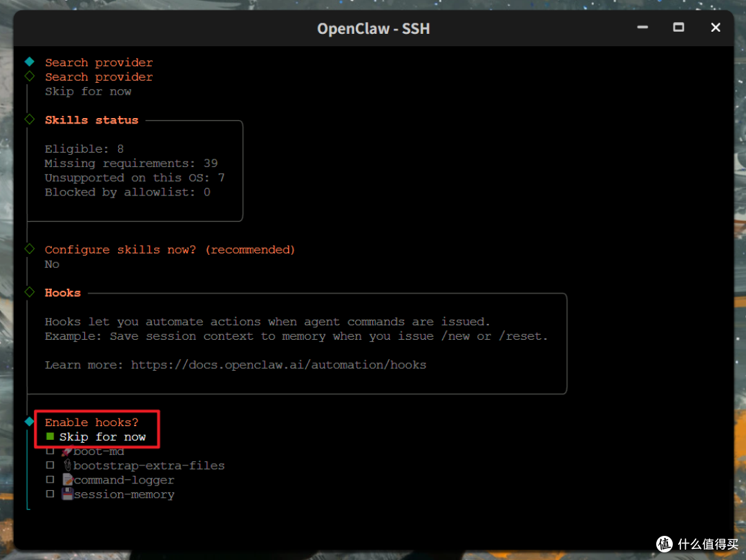Open the docs.openclaw.ai automation hooks link
Viewport: 746px width, 560px height.
pyautogui.click(x=278, y=365)
